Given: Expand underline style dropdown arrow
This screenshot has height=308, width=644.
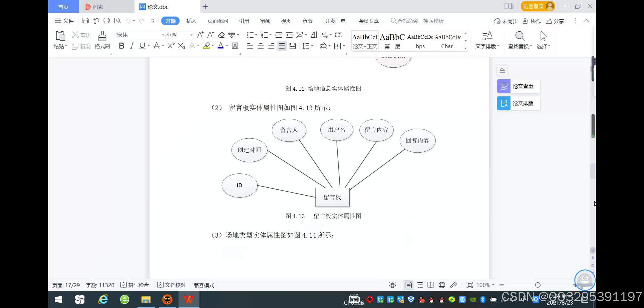Looking at the screenshot, I should [149, 46].
